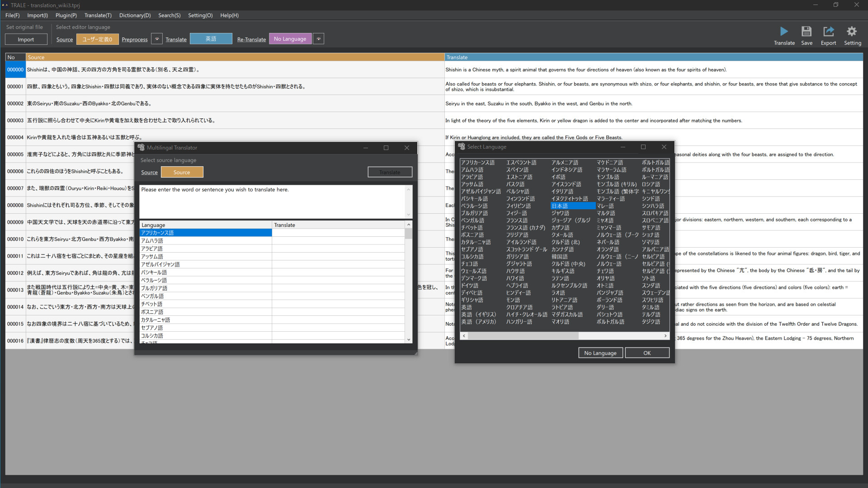Click the Multilingual Translator window icon
Image resolution: width=868 pixels, height=488 pixels.
(x=141, y=147)
